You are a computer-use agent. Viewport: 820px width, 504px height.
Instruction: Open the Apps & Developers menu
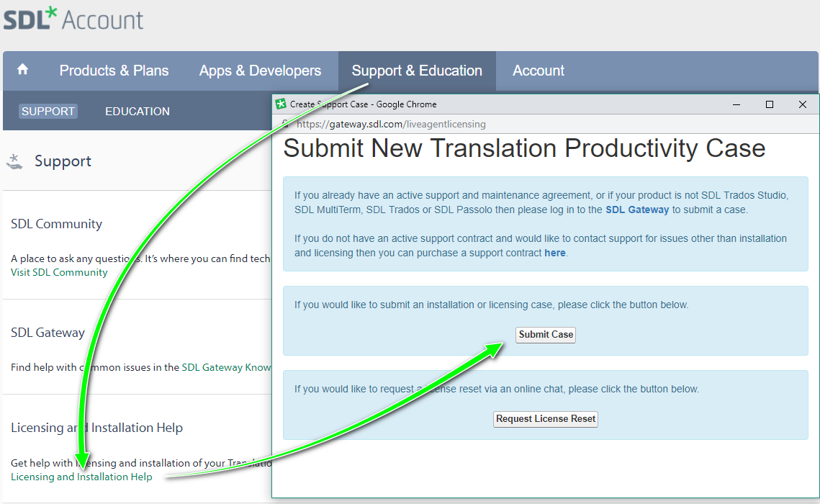click(x=260, y=71)
